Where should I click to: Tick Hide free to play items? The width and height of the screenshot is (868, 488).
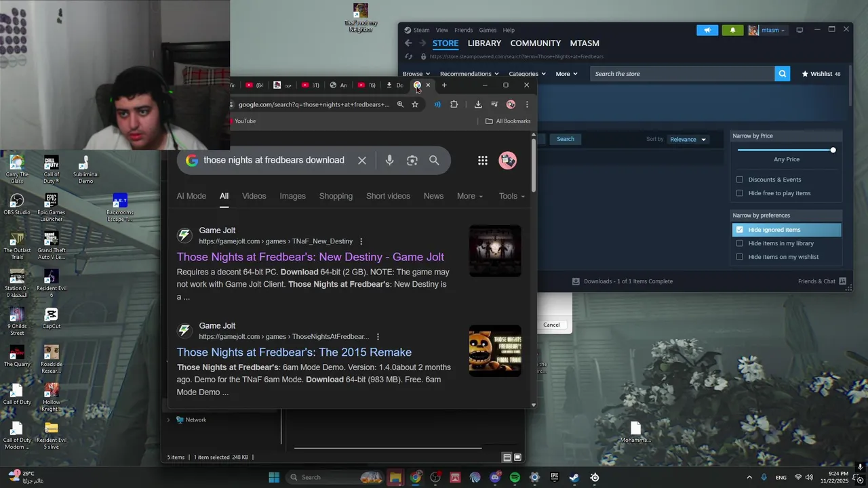(x=740, y=193)
